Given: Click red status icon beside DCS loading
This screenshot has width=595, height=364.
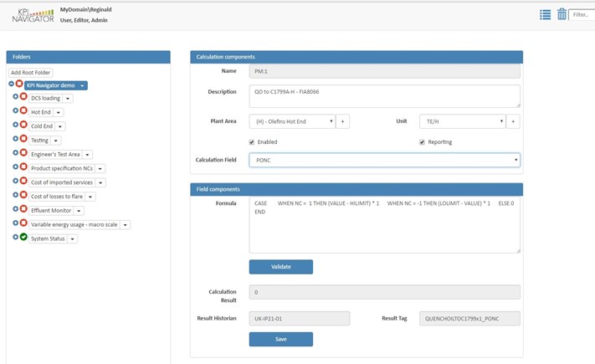Looking at the screenshot, I should (x=23, y=96).
